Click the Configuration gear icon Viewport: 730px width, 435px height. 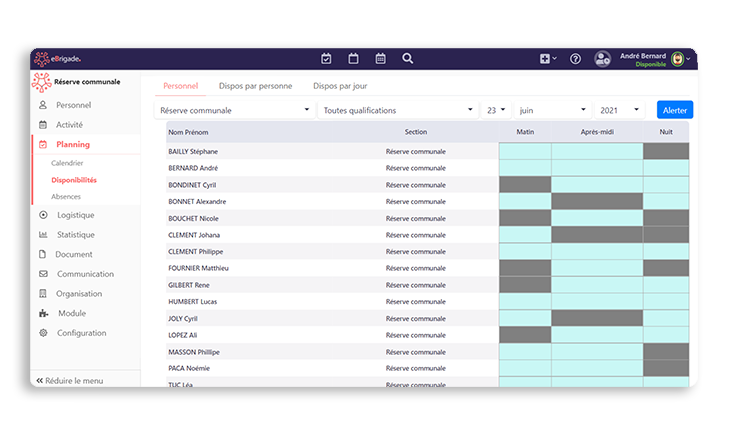tap(43, 333)
